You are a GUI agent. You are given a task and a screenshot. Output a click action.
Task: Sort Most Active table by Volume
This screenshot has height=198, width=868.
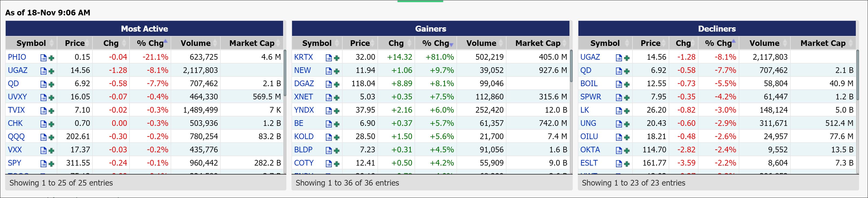click(196, 43)
